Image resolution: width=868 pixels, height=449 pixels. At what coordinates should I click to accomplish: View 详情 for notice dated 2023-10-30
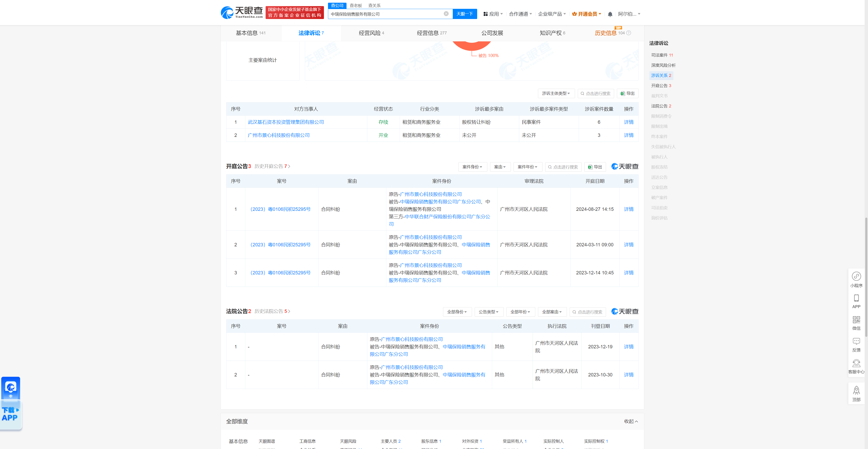click(628, 375)
